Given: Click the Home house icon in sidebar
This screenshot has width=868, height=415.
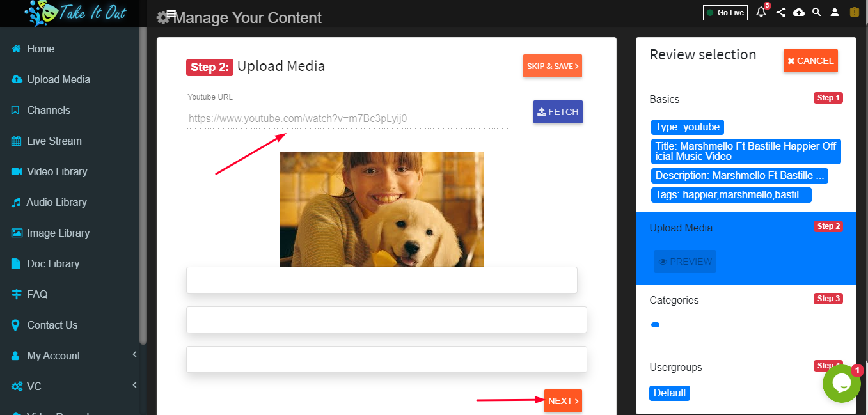Looking at the screenshot, I should click(x=17, y=49).
